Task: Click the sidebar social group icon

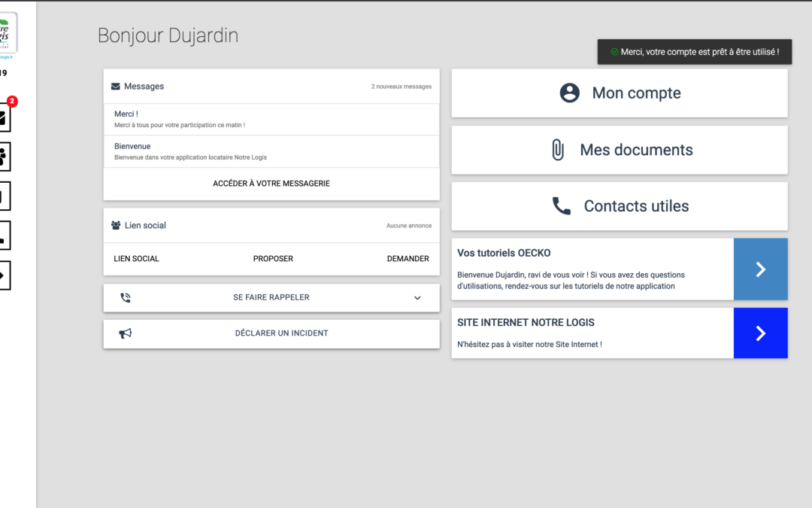Action: [x=4, y=157]
